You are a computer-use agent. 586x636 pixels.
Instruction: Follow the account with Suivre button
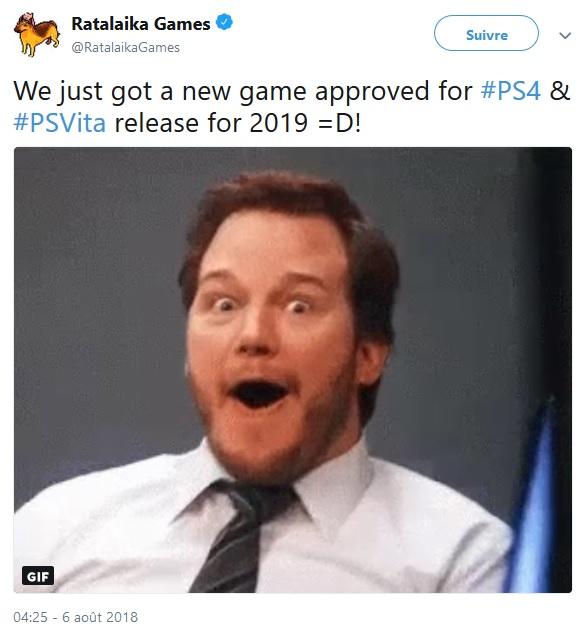[x=486, y=33]
